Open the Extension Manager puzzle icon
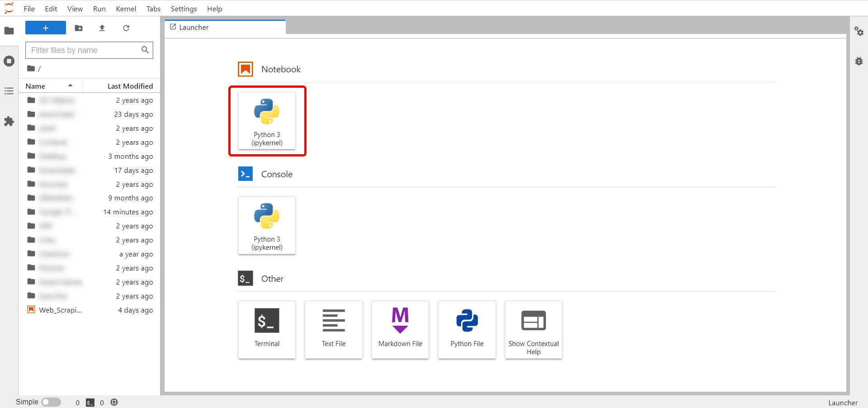The height and width of the screenshot is (408, 868). [9, 121]
